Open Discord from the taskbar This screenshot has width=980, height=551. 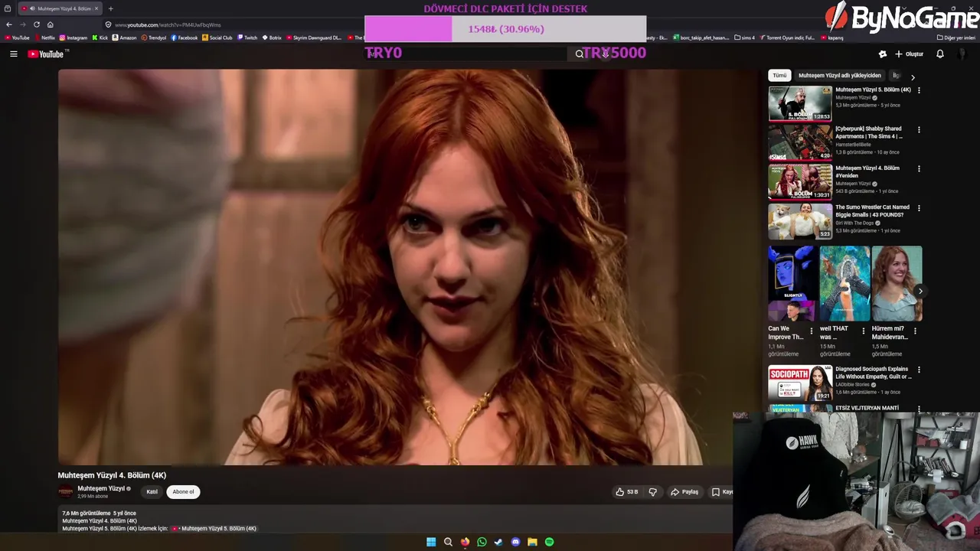(x=515, y=542)
